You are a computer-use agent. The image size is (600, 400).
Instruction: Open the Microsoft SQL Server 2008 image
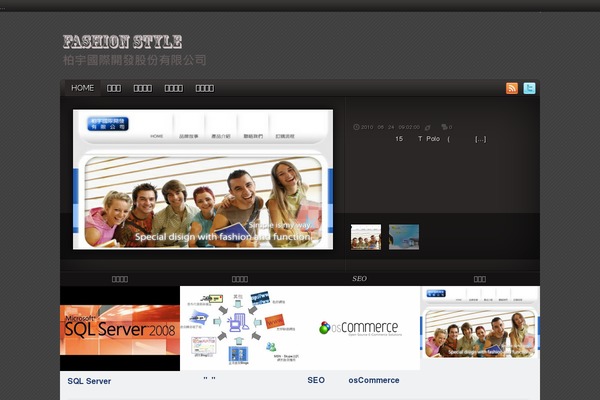[x=120, y=328]
